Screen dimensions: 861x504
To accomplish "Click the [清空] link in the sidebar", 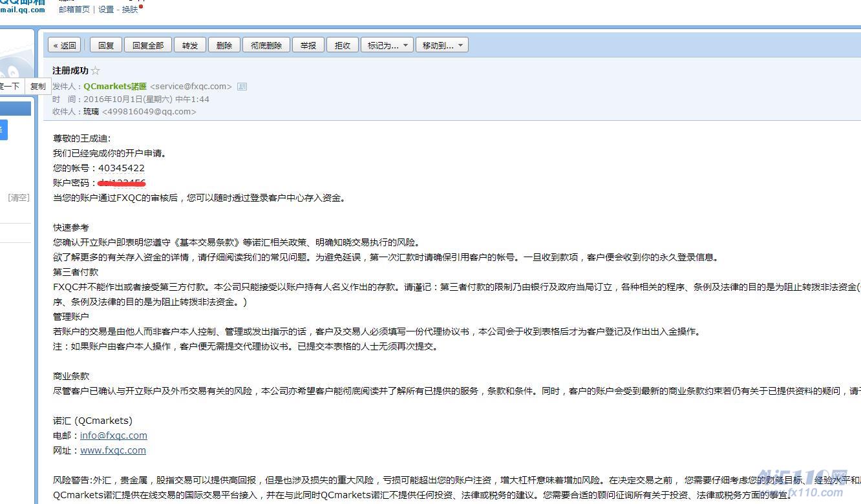I will (x=19, y=198).
